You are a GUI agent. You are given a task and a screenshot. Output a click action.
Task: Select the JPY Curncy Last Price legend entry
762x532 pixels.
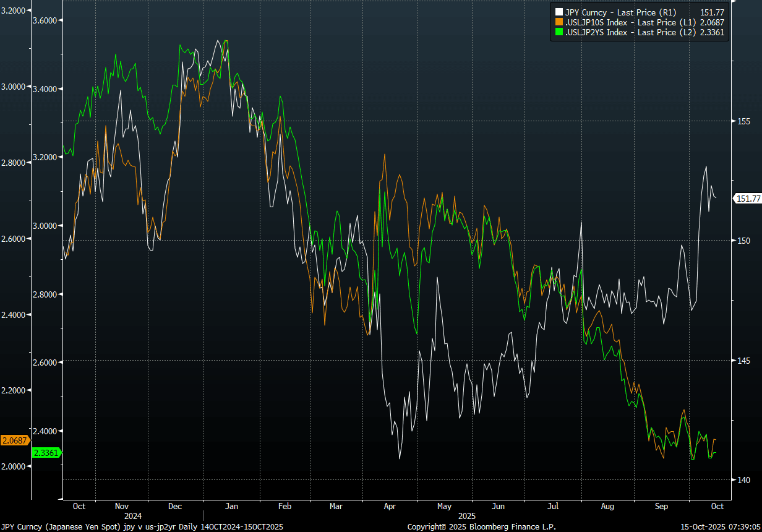click(x=626, y=12)
